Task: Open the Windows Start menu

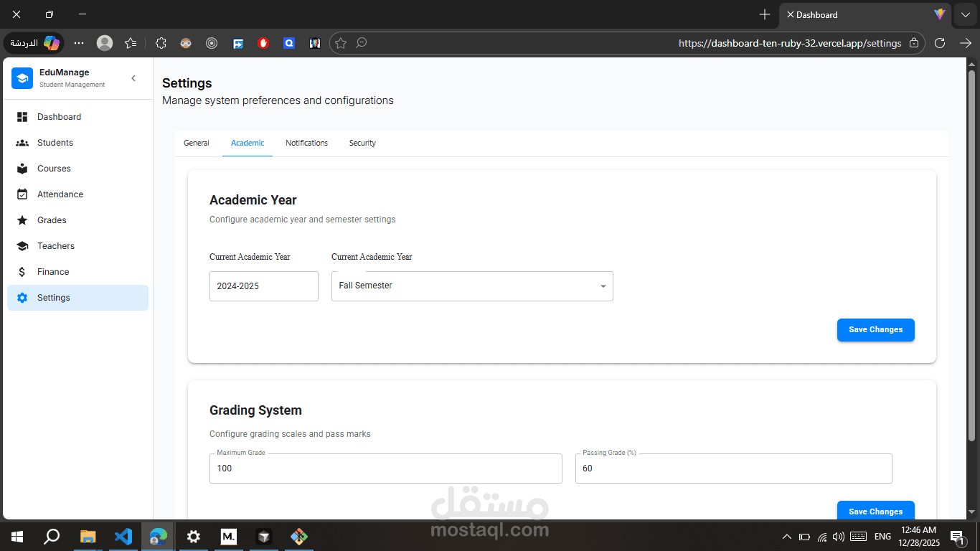Action: click(17, 536)
